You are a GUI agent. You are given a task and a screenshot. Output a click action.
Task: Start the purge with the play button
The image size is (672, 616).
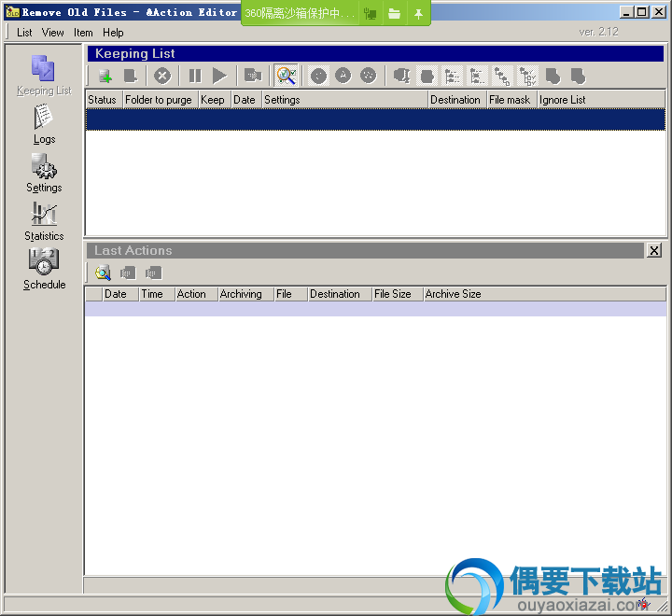coord(219,77)
